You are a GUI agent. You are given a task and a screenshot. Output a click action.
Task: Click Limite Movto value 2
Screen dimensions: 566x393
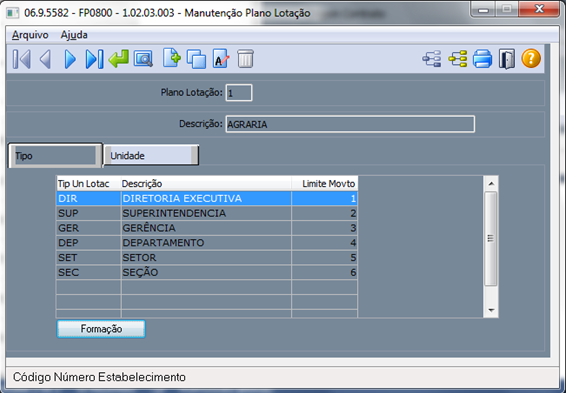pos(325,213)
